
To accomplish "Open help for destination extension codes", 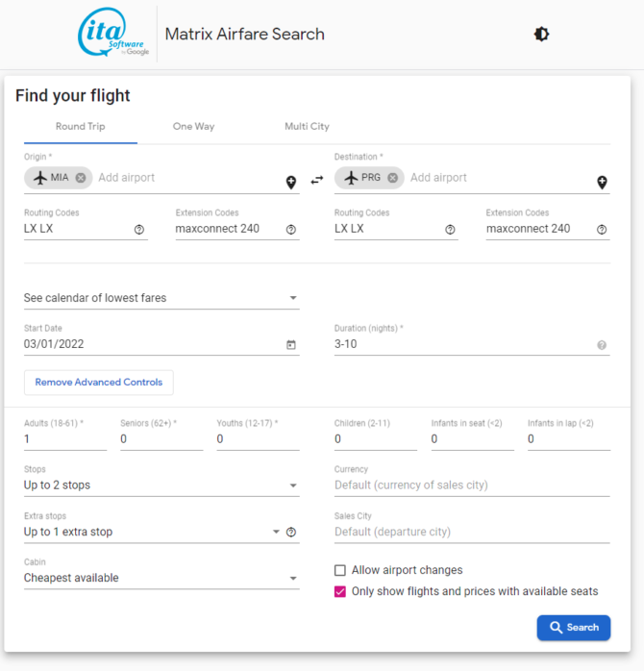I will pos(602,230).
